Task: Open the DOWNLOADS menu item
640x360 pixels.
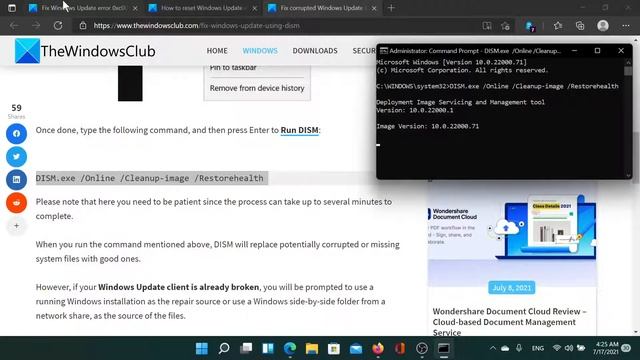Action: click(x=315, y=51)
